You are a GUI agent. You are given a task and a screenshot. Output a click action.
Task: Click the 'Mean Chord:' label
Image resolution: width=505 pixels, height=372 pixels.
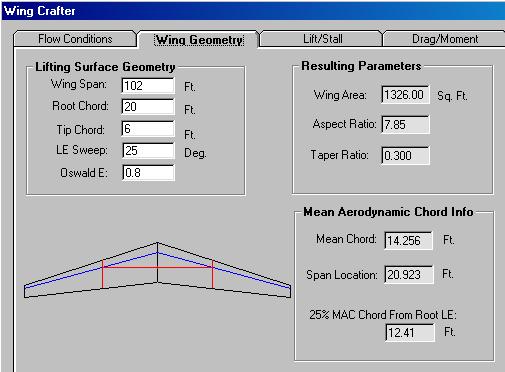coord(346,239)
